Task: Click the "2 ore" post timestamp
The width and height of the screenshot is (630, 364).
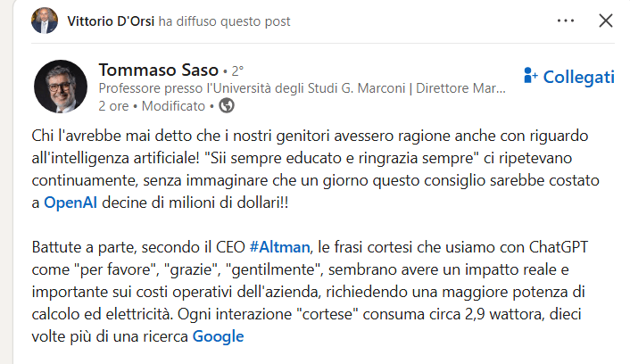Action: click(113, 106)
